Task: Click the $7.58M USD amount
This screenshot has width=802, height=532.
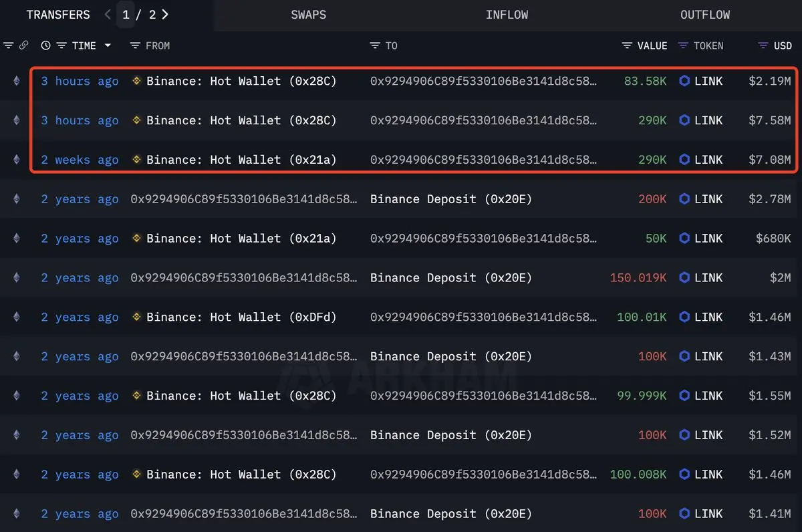Action: point(770,120)
